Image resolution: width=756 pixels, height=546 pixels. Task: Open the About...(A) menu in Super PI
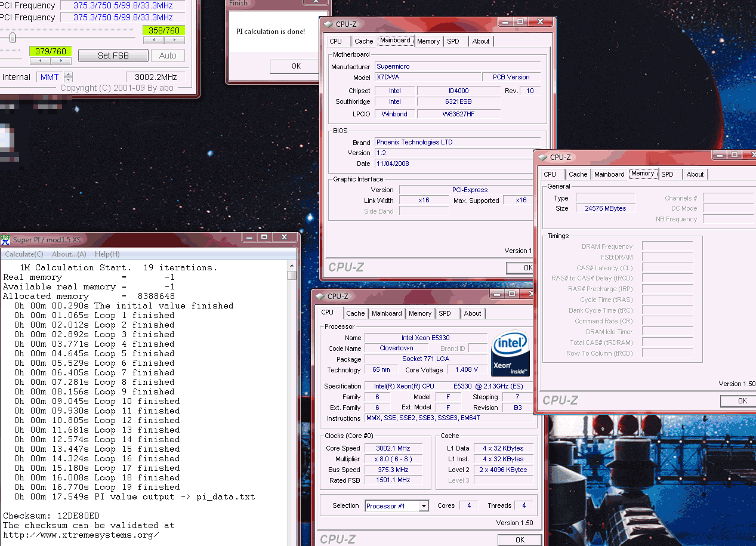pyautogui.click(x=69, y=254)
